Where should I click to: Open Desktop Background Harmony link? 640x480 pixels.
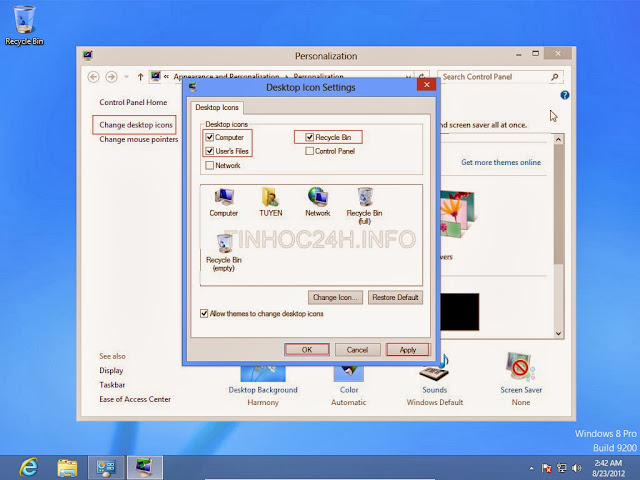(x=263, y=390)
